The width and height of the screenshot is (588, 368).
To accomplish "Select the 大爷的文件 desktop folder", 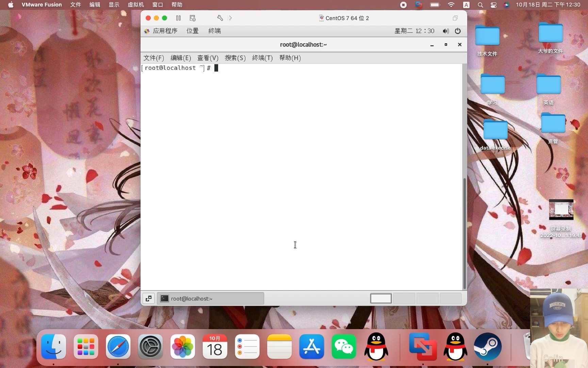I will pyautogui.click(x=551, y=37).
